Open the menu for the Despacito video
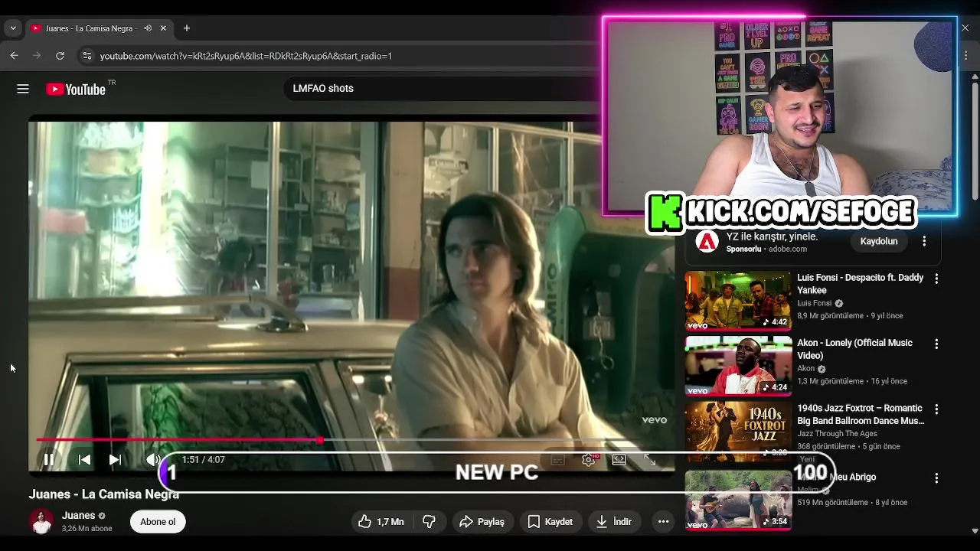 point(936,279)
